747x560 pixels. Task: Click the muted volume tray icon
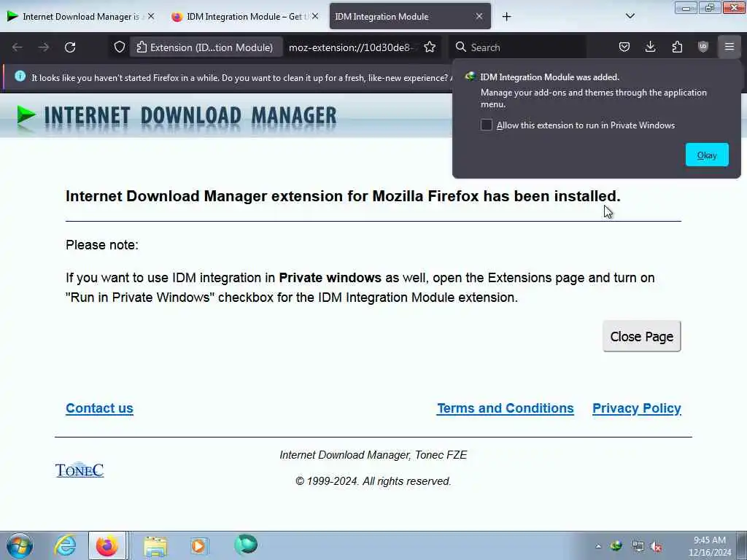pos(656,547)
